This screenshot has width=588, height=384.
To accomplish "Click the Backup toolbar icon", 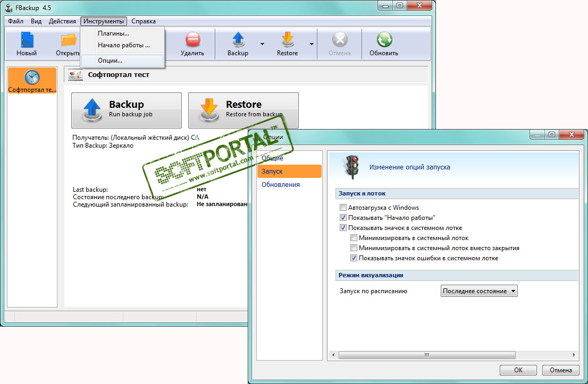I will point(238,39).
